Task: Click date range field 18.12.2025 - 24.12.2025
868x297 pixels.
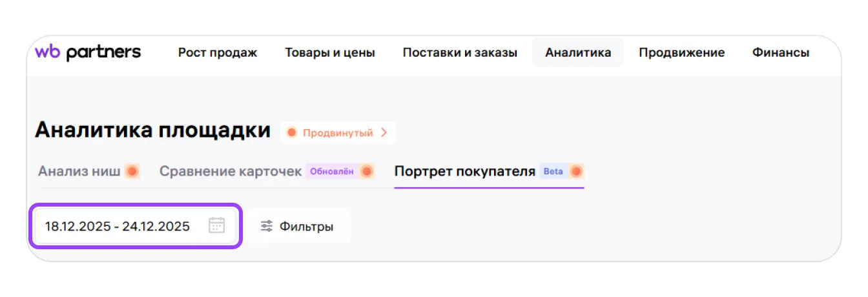Action: [x=118, y=226]
